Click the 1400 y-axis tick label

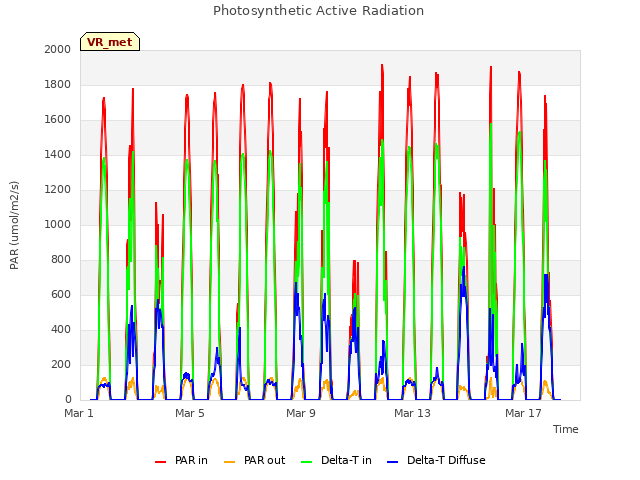pos(58,154)
